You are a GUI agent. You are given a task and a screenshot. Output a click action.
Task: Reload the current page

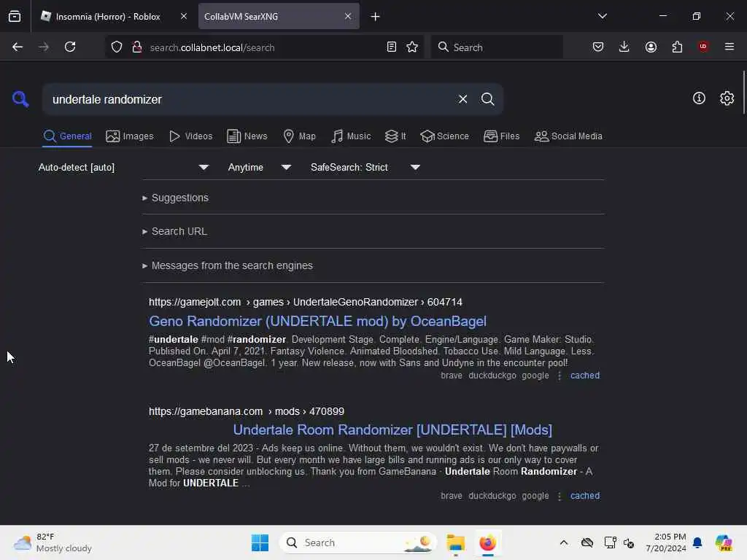click(70, 47)
